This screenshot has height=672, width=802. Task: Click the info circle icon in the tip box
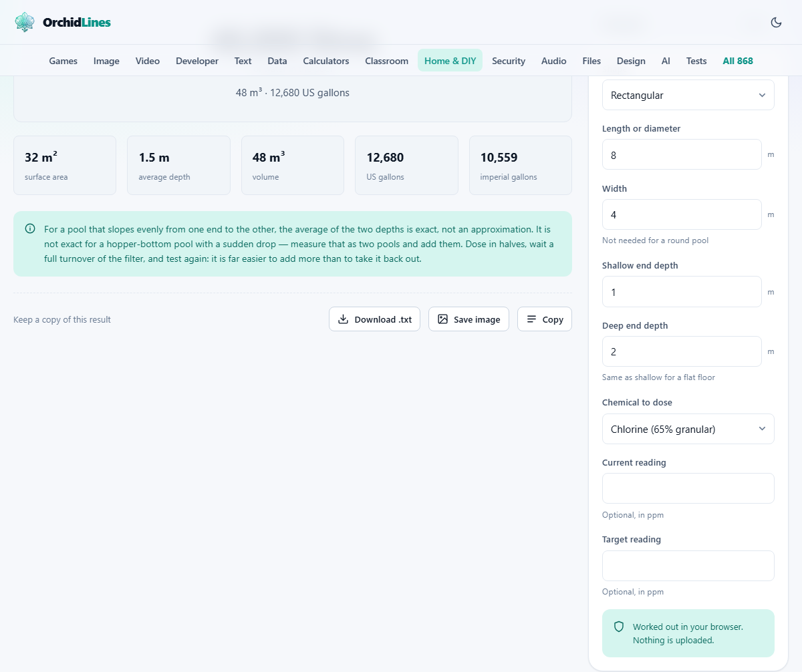30,228
